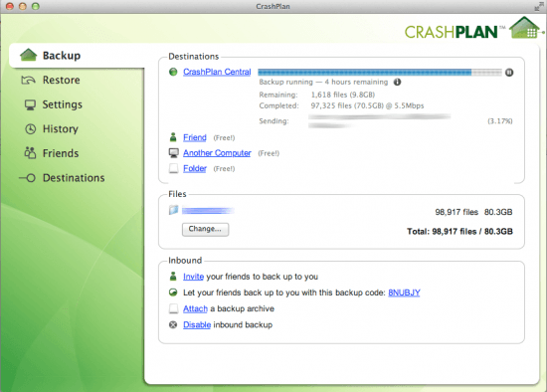Open the Destinations section
This screenshot has width=547, height=392.
click(74, 178)
